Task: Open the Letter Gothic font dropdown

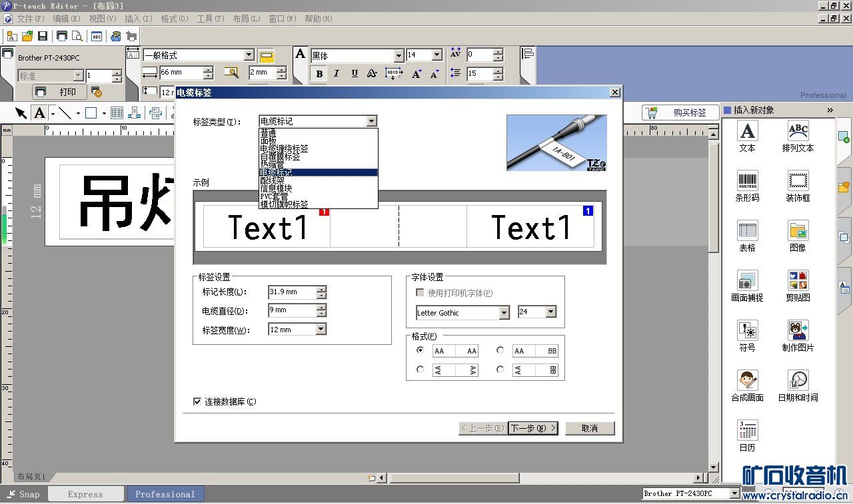Action: pos(504,312)
